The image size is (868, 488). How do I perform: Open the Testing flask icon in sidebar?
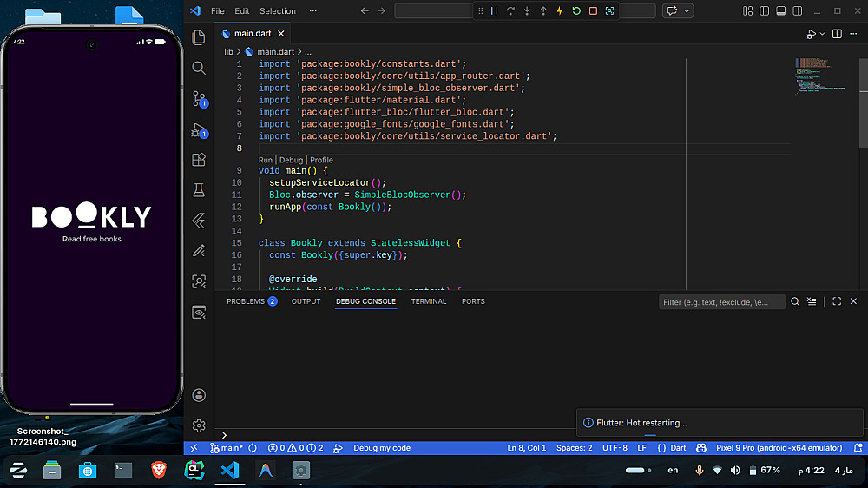click(199, 189)
